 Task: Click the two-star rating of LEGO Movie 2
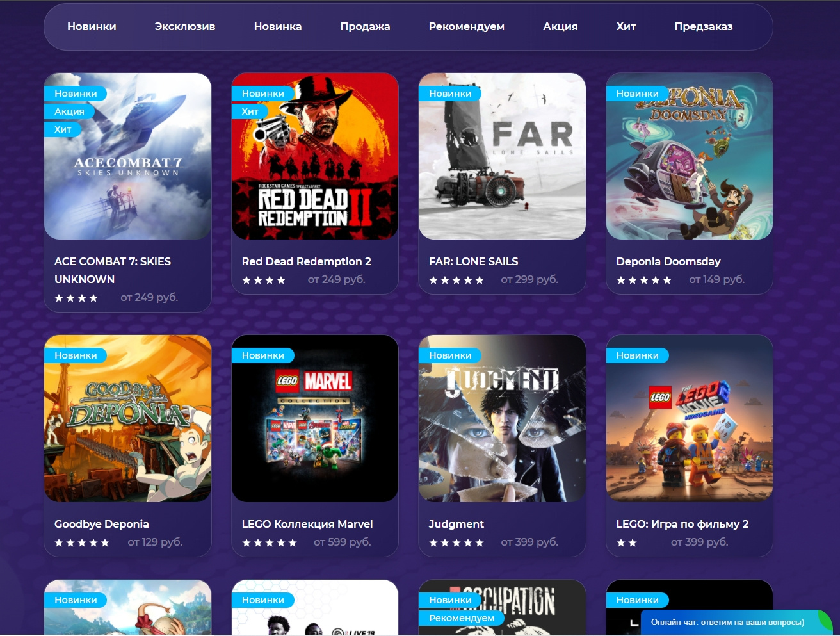[x=627, y=542]
